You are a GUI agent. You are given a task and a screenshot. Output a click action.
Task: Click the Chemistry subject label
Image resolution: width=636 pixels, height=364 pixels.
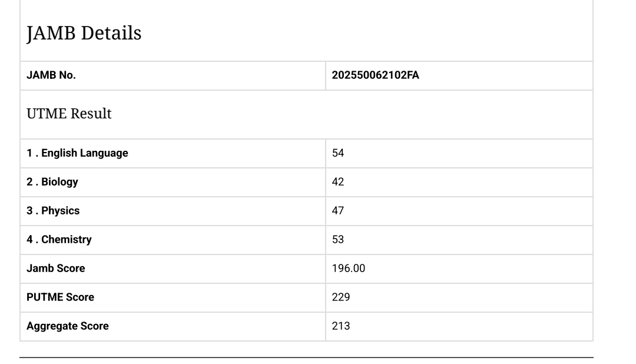(x=66, y=240)
